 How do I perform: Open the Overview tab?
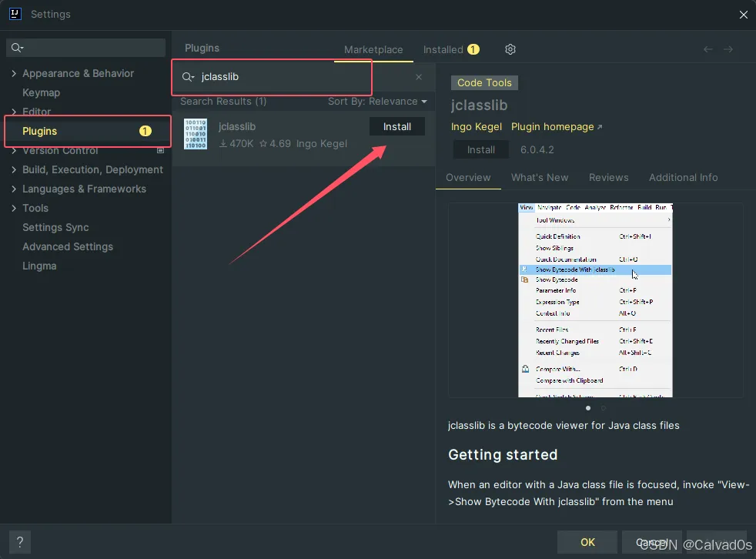(x=468, y=178)
